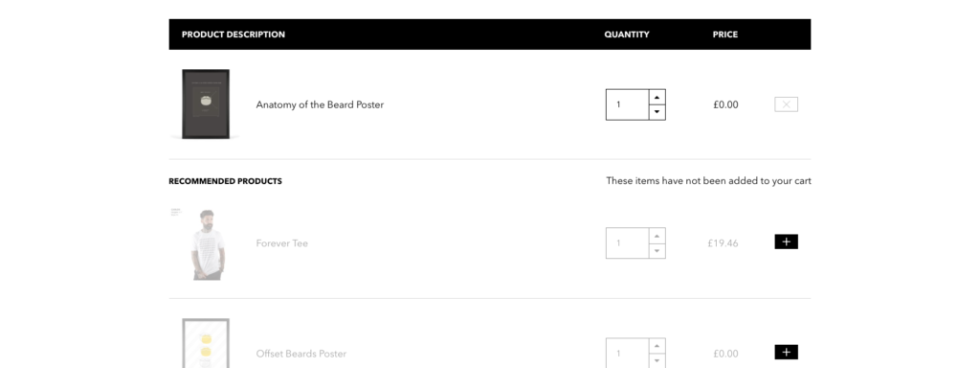Click the Forever Tee quantity input field
980x368 pixels.
click(627, 242)
